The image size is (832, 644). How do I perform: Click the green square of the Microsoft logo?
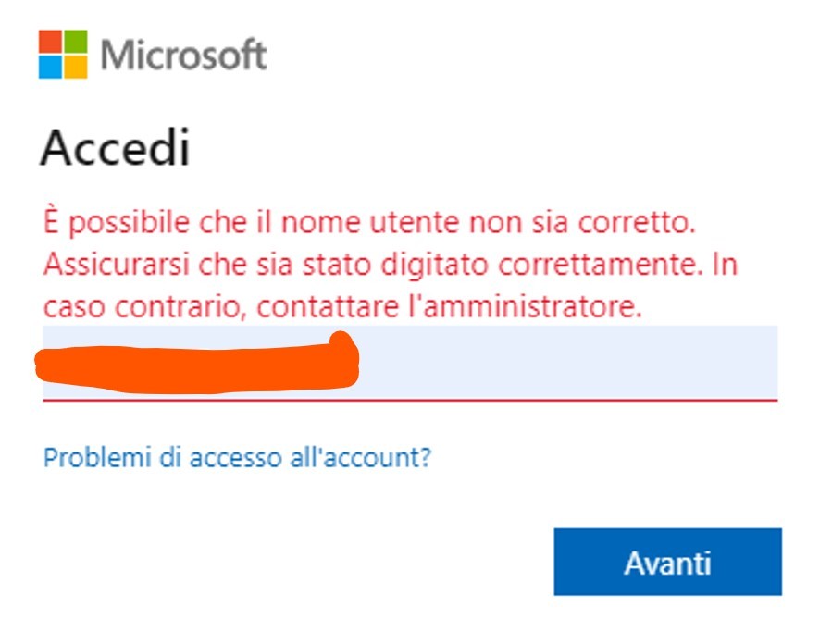[76, 42]
